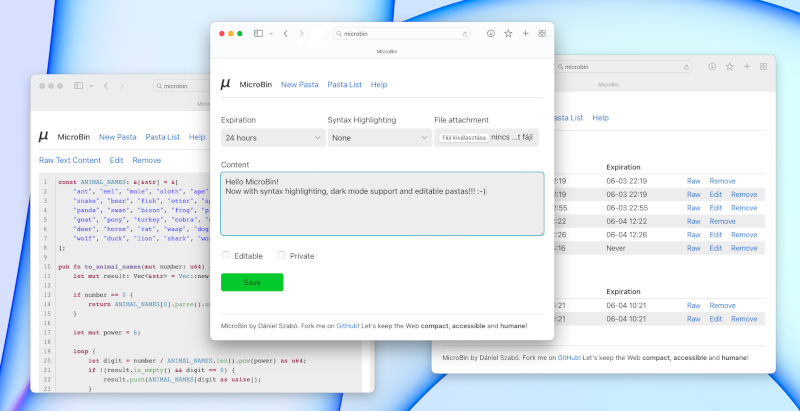Click Remove in the 06-04 12:22 row
Screen dimensions: 800x411
[722, 221]
